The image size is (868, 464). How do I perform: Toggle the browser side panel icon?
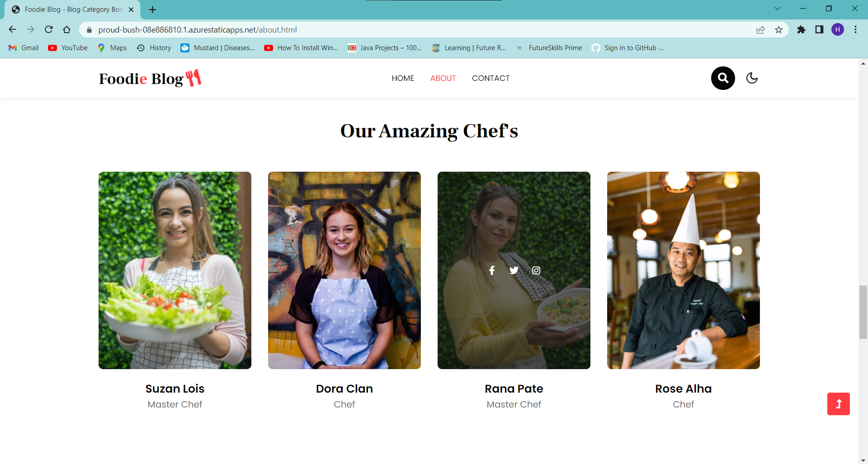[x=819, y=30]
